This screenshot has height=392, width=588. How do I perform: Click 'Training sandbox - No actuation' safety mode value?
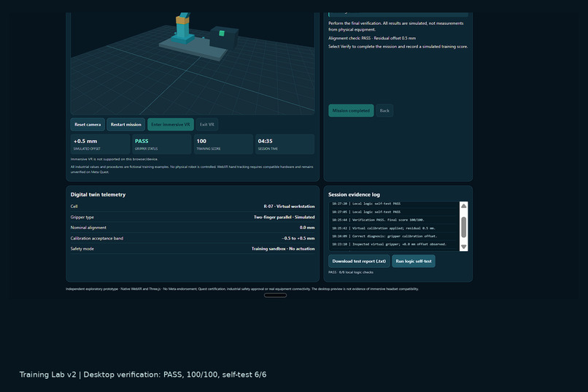point(283,249)
